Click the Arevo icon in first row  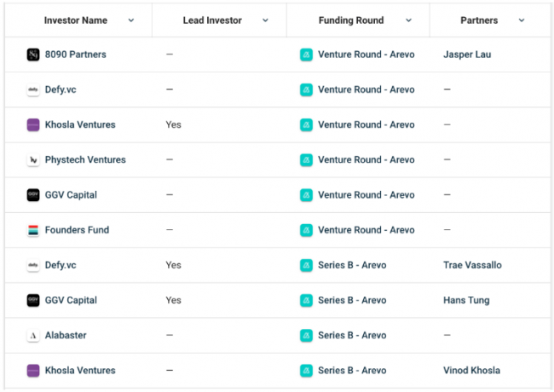coord(307,55)
